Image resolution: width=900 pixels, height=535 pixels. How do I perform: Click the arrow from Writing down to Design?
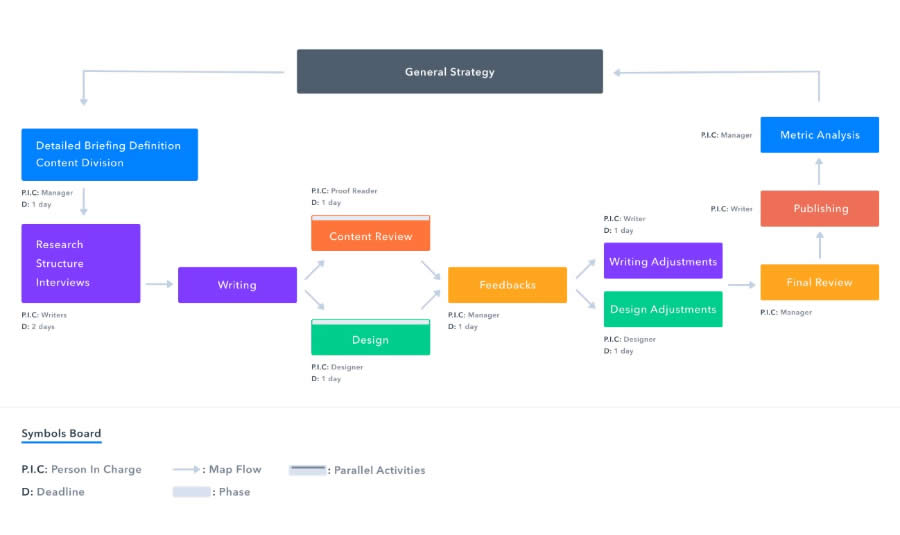point(314,300)
